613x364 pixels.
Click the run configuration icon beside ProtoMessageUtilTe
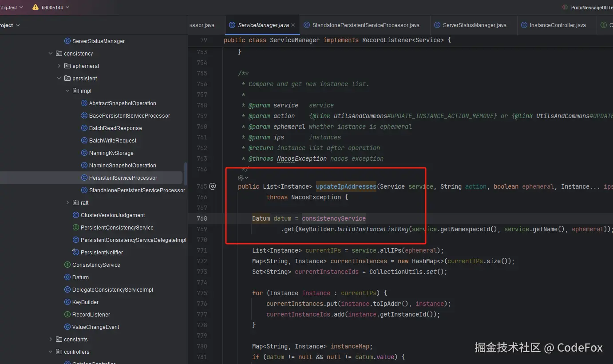[x=565, y=8]
